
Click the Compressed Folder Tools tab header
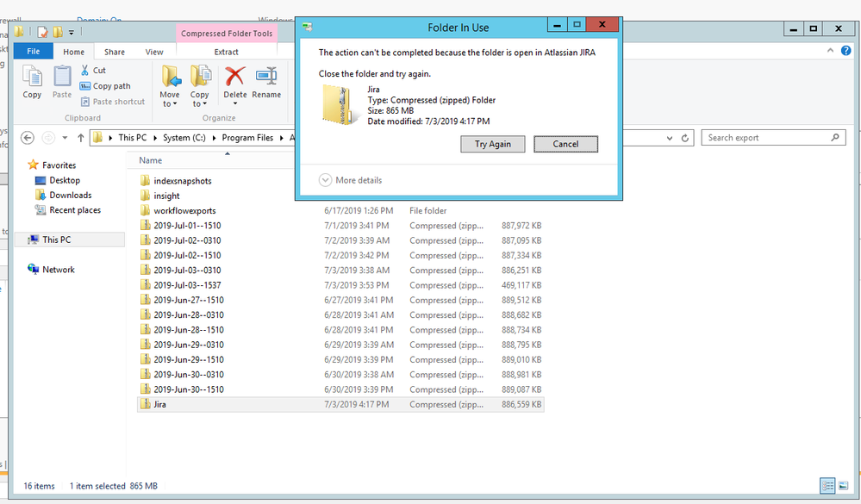pyautogui.click(x=227, y=34)
